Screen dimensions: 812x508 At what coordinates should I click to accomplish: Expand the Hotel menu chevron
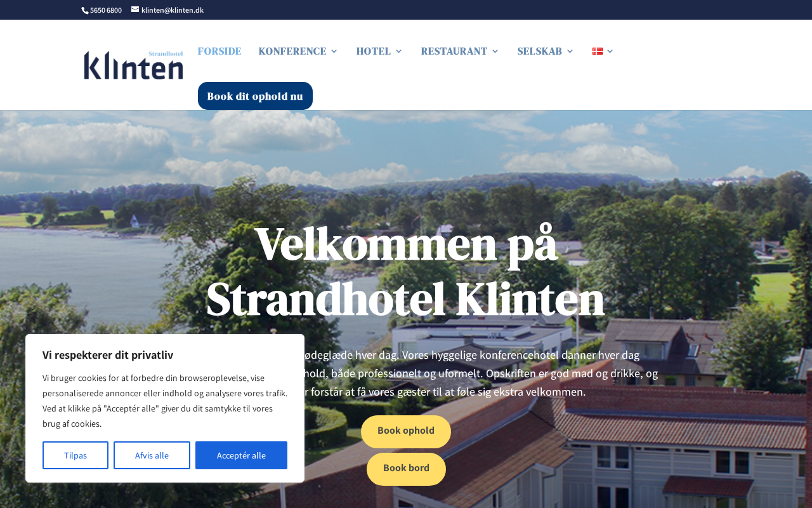tap(399, 51)
